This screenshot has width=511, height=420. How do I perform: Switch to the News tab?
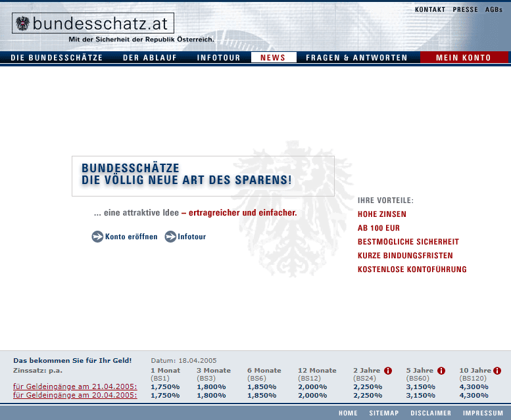pyautogui.click(x=273, y=58)
